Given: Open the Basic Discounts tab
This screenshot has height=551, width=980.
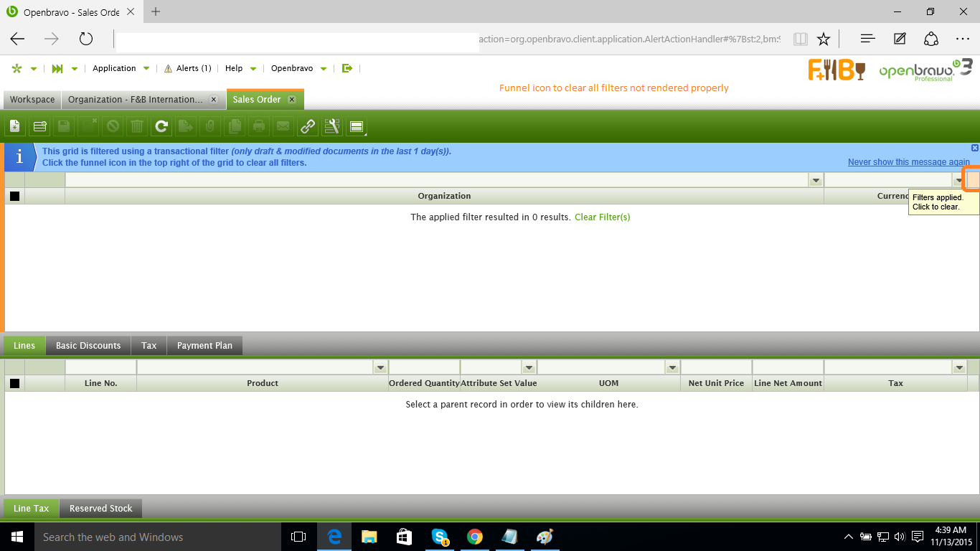Looking at the screenshot, I should (88, 346).
